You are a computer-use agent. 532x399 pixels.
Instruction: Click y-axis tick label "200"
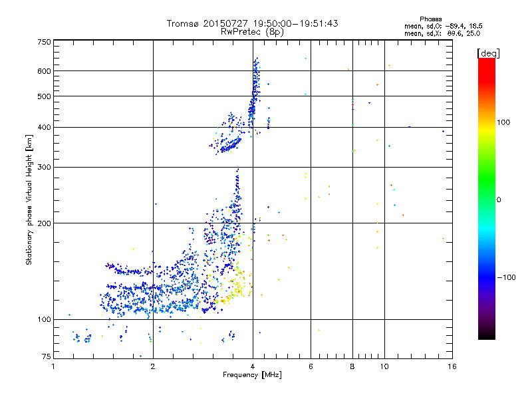tap(44, 223)
